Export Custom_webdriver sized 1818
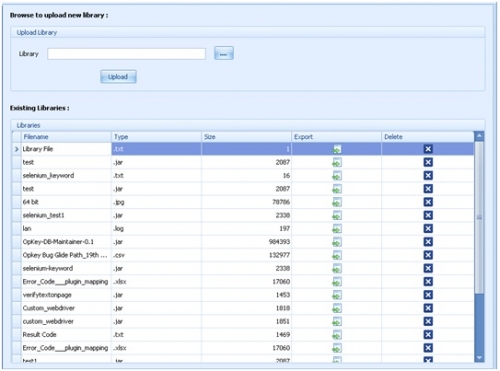Image resolution: width=500 pixels, height=371 pixels. pos(337,308)
